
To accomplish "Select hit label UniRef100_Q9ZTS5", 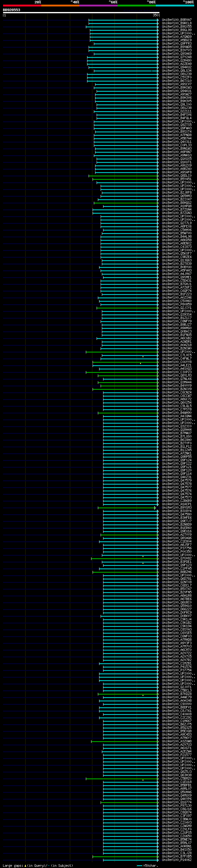I will click(x=177, y=125).
